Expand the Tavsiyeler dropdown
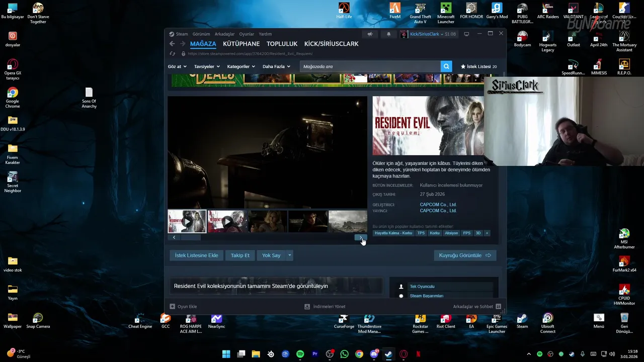644x362 pixels. [207, 66]
